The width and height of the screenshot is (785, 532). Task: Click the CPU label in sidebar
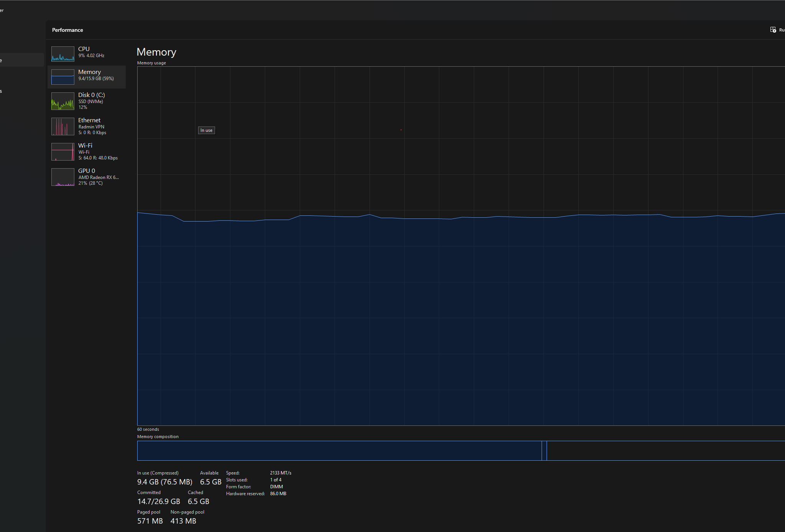[84, 49]
